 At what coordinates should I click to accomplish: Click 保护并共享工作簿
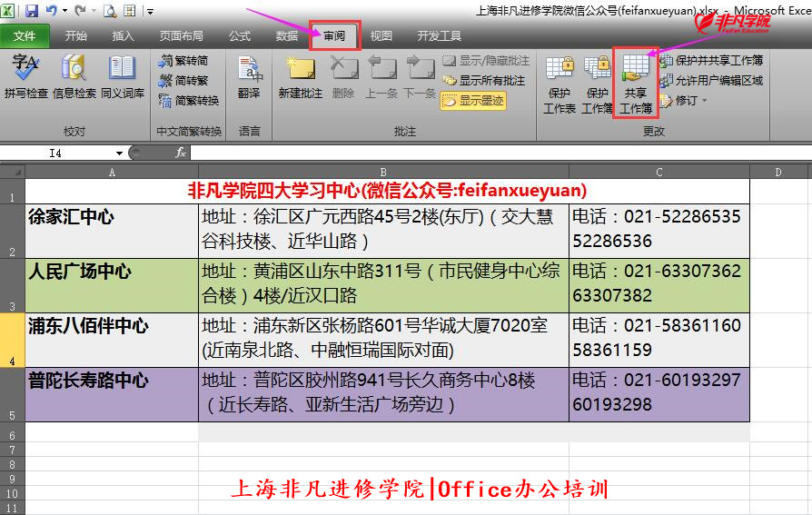click(711, 61)
